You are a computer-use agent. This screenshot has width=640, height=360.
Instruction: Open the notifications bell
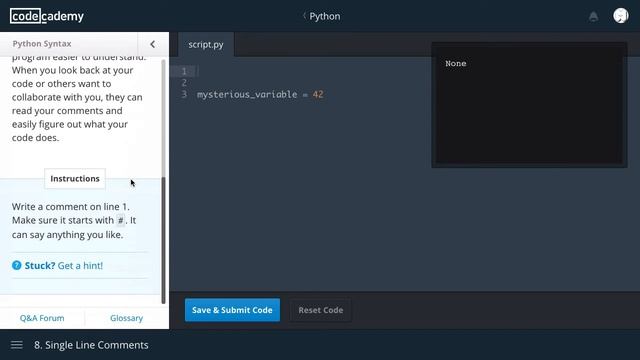[593, 17]
